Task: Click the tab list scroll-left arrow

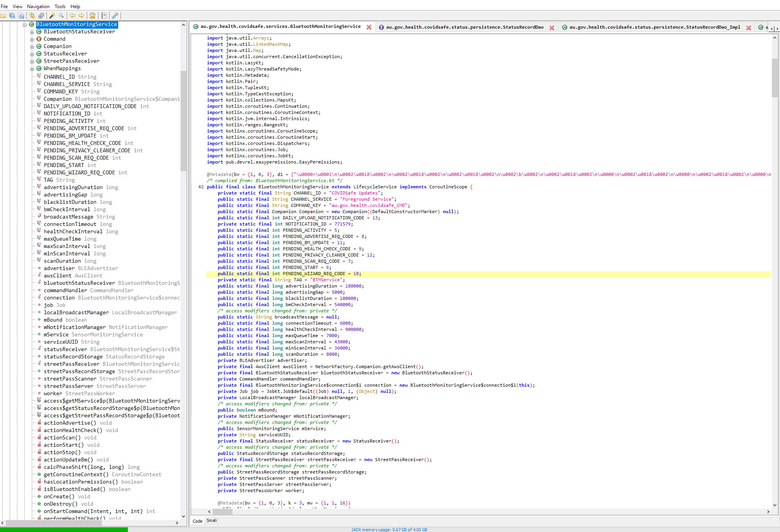Action: coord(771,28)
